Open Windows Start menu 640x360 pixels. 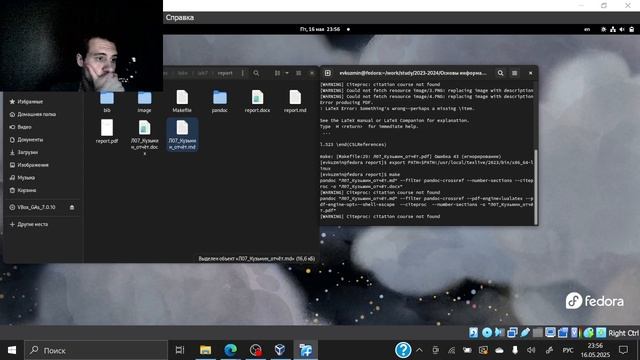[x=12, y=350]
